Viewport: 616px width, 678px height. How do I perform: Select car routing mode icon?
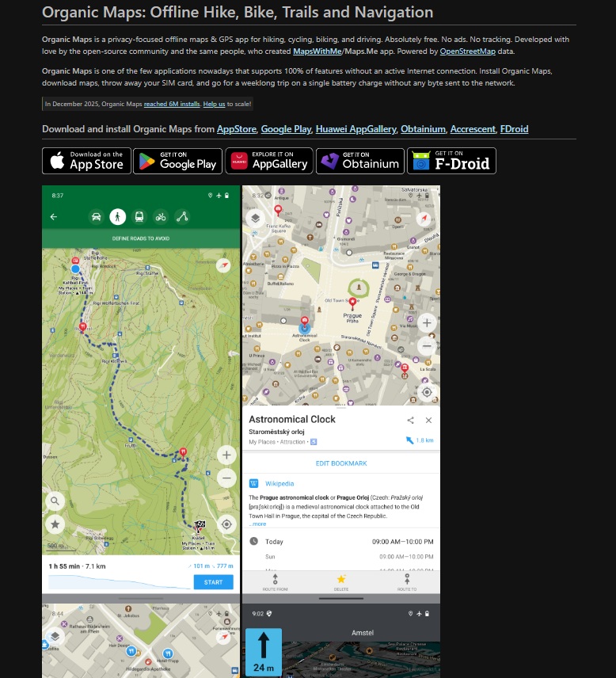click(x=96, y=217)
